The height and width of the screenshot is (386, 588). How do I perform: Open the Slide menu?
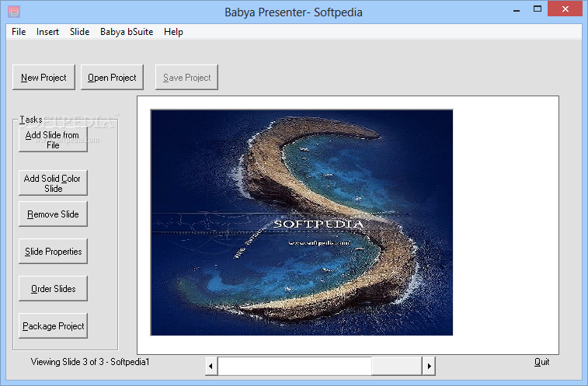[x=79, y=32]
